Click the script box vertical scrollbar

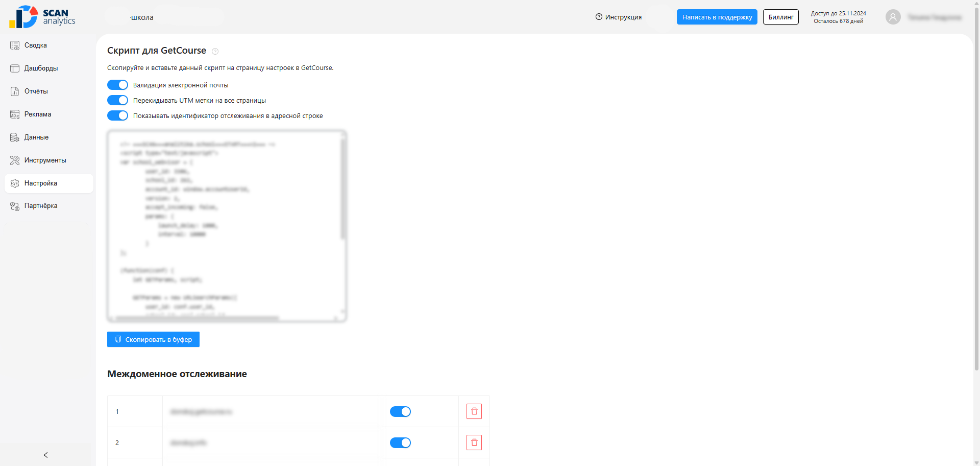coord(343,188)
